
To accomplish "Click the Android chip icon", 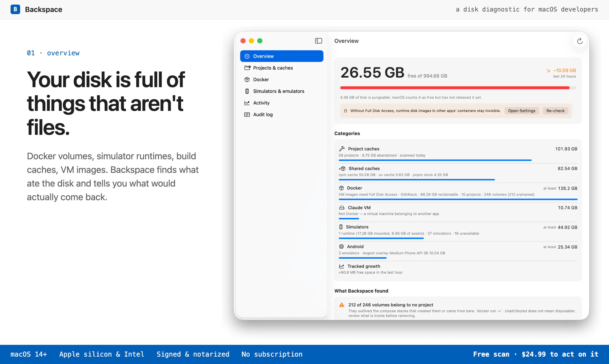I will point(341,246).
